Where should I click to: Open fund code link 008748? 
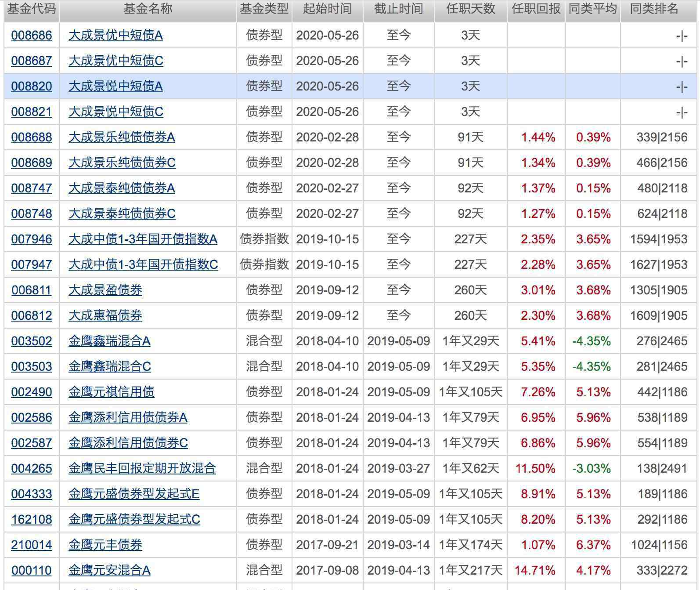32,214
